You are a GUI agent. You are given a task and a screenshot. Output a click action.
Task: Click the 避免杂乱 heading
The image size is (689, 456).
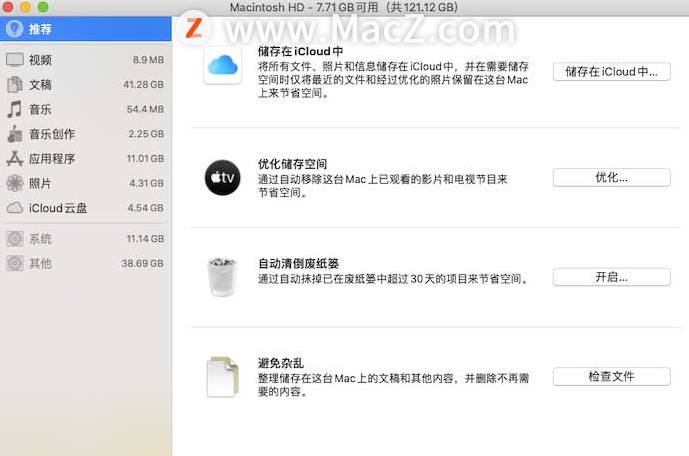click(x=281, y=363)
